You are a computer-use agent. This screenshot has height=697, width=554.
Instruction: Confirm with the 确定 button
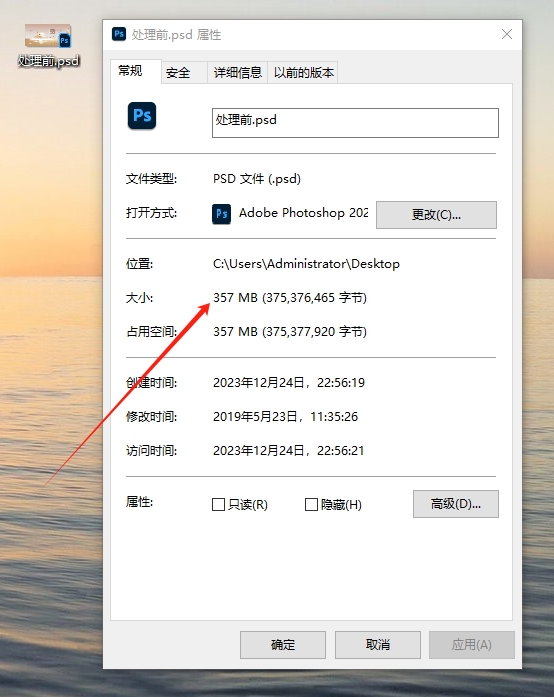(x=283, y=645)
